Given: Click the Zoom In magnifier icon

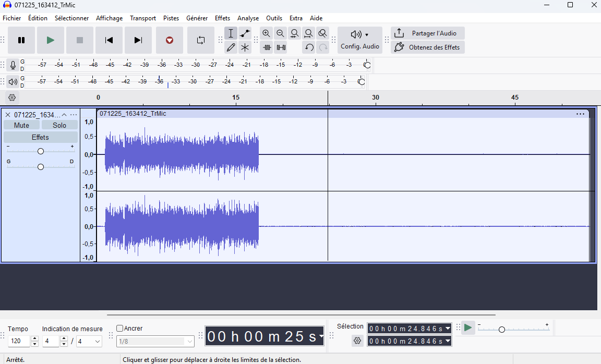Looking at the screenshot, I should point(266,33).
